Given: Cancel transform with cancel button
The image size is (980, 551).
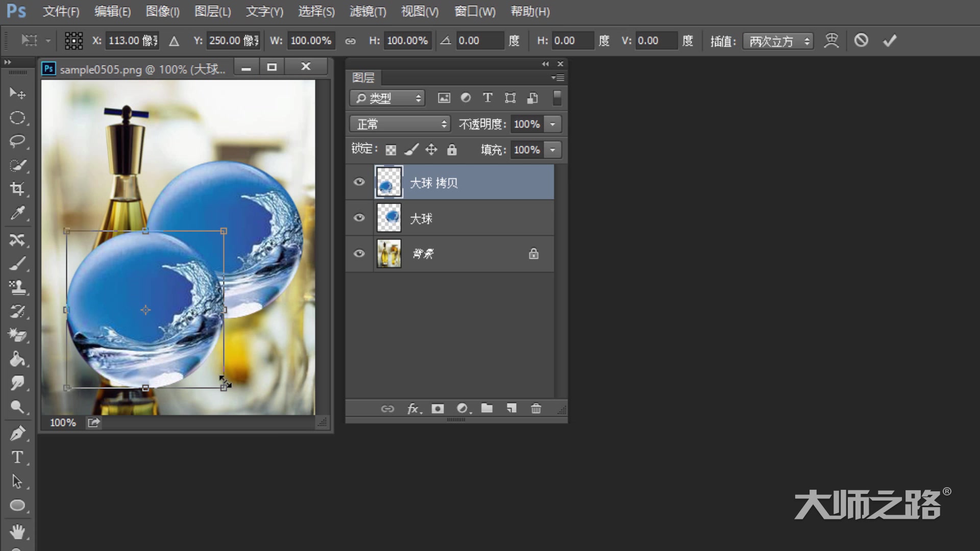Looking at the screenshot, I should pyautogui.click(x=861, y=40).
